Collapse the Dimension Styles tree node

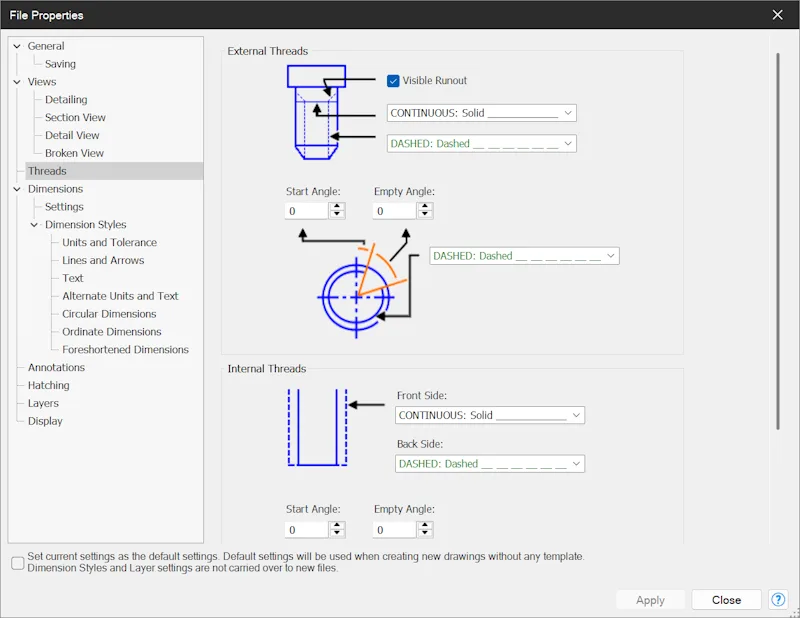[34, 225]
